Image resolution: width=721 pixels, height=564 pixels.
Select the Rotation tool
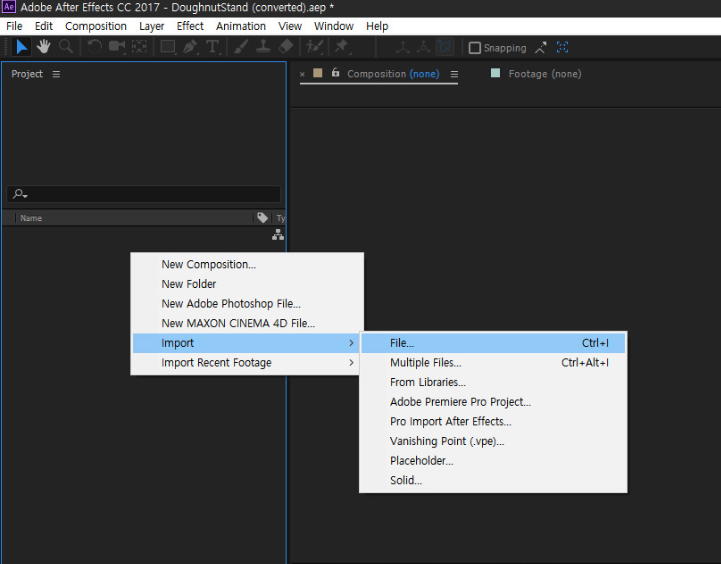tap(94, 47)
